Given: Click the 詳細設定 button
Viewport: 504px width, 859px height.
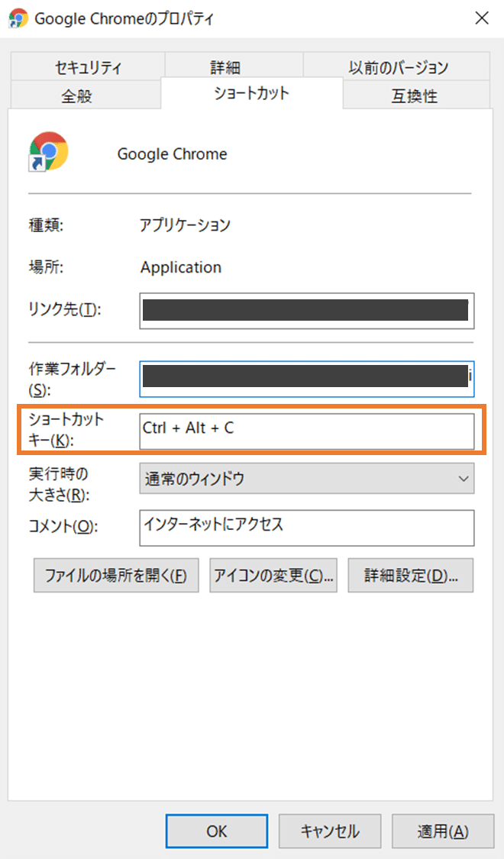Looking at the screenshot, I should [x=410, y=575].
